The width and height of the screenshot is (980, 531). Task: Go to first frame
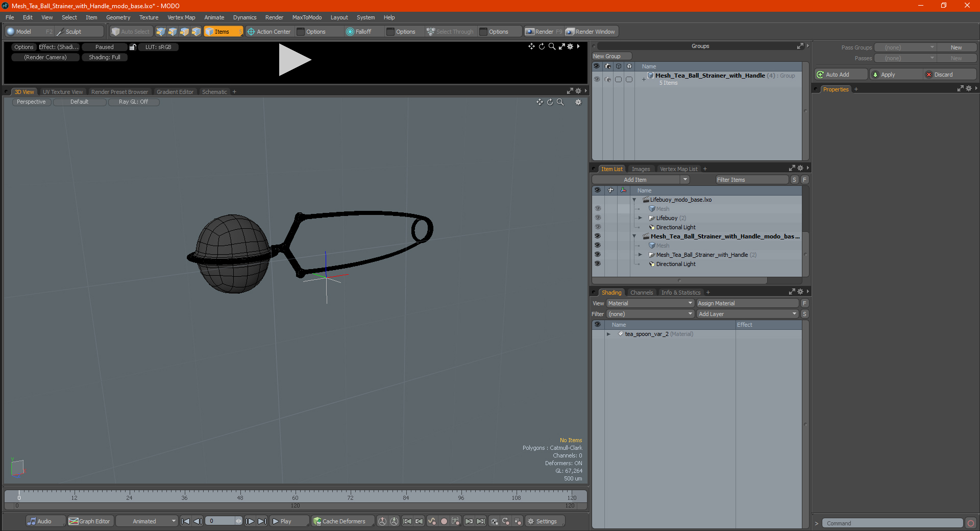(x=186, y=521)
